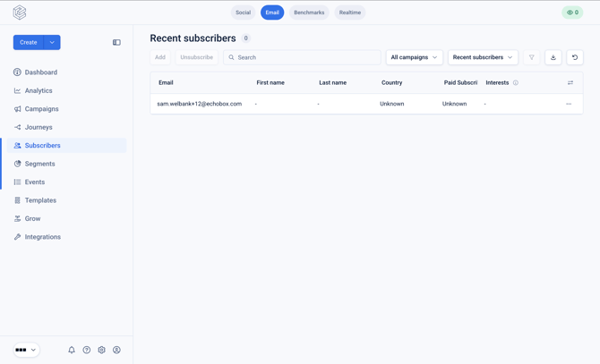
Task: Switch to the Benchmarks tab
Action: [x=309, y=13]
